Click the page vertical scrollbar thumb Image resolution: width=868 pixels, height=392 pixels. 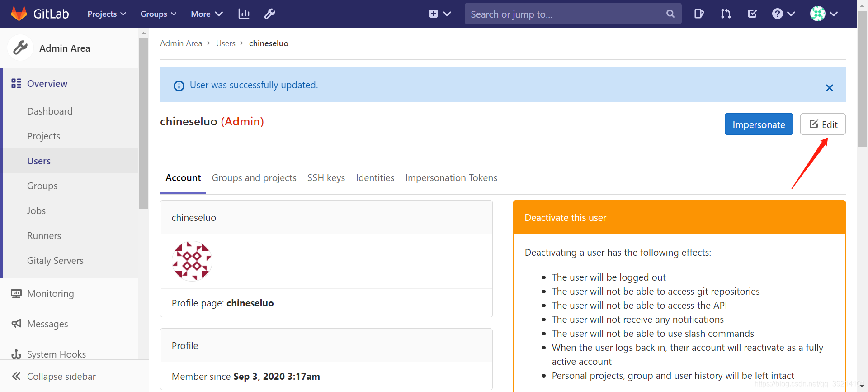[863, 79]
